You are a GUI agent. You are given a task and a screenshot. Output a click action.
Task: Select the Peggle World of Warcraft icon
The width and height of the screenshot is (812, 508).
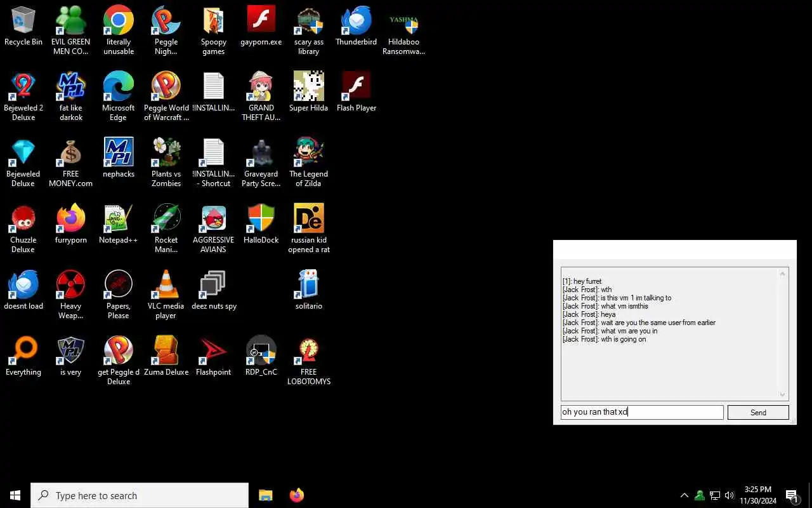pyautogui.click(x=166, y=86)
